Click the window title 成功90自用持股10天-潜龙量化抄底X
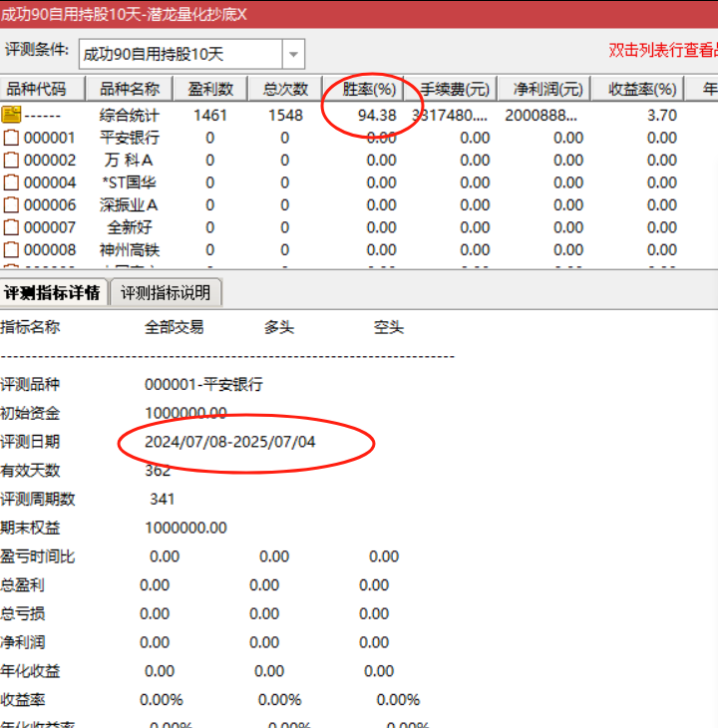Viewport: 718px width, 728px height. click(124, 14)
